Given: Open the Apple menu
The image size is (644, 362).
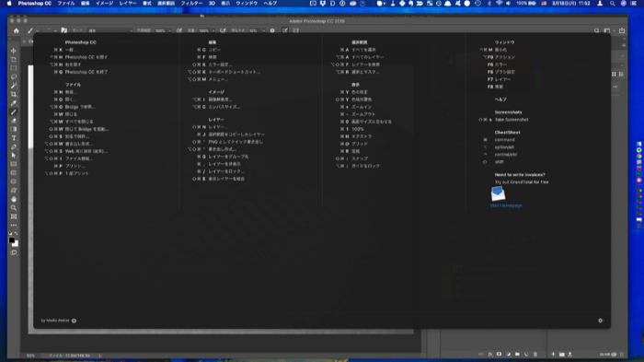Looking at the screenshot, I should click(x=9, y=4).
